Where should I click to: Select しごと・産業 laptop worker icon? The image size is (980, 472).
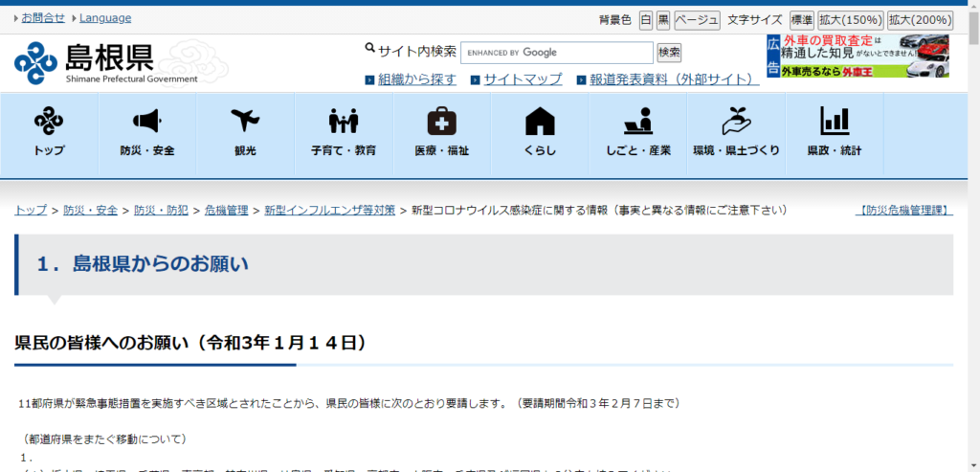click(x=637, y=122)
